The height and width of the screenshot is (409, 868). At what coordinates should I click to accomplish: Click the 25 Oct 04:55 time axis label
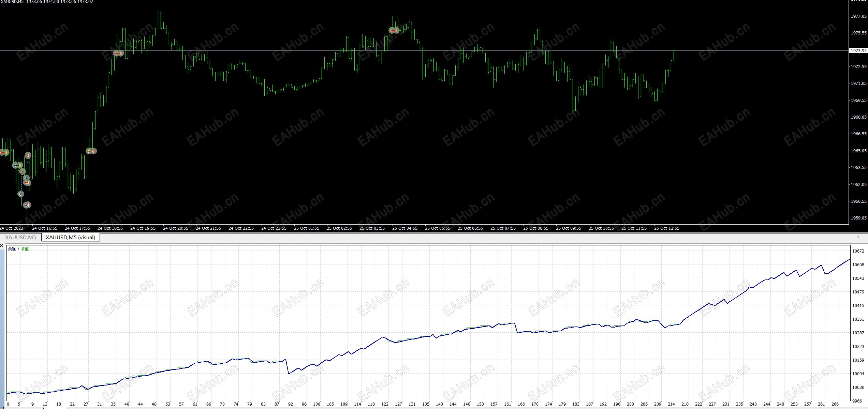(404, 228)
